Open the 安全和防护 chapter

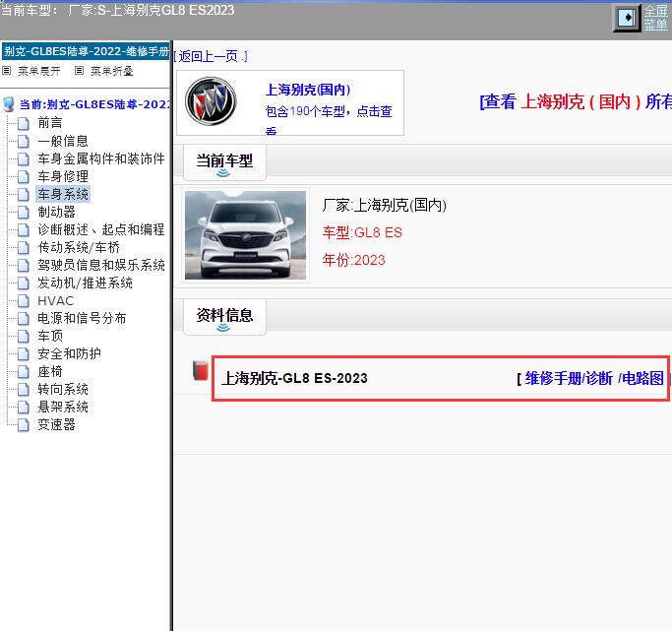pyautogui.click(x=69, y=354)
